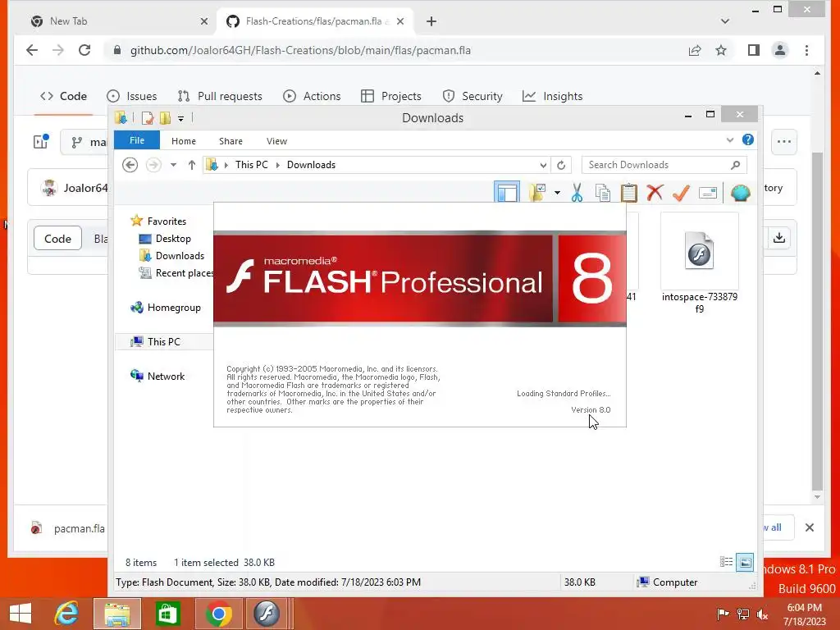Select Downloads in navigation pane
840x630 pixels.
180,256
